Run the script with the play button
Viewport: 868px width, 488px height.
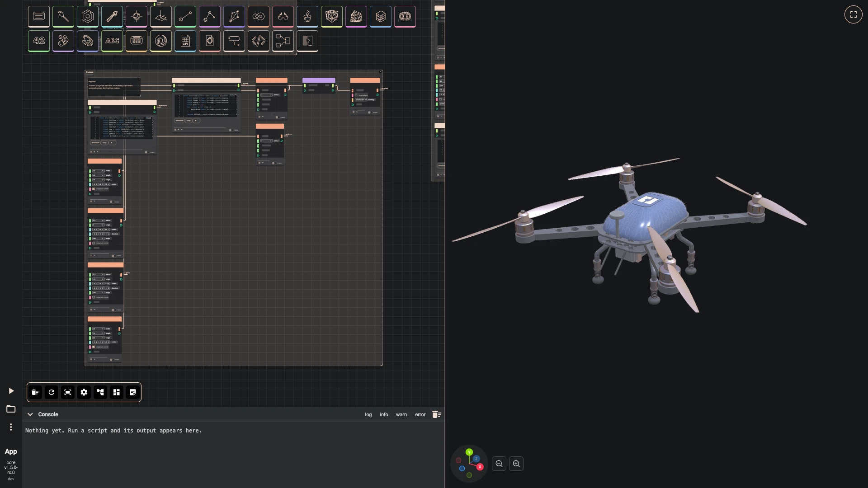pos(11,391)
